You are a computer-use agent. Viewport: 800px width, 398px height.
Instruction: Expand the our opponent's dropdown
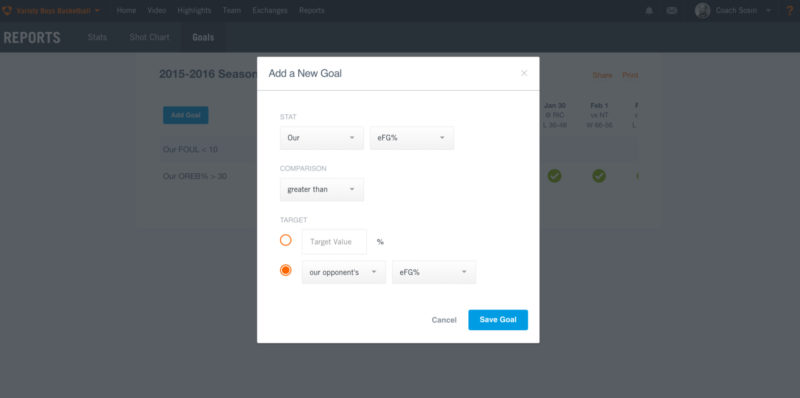point(344,272)
